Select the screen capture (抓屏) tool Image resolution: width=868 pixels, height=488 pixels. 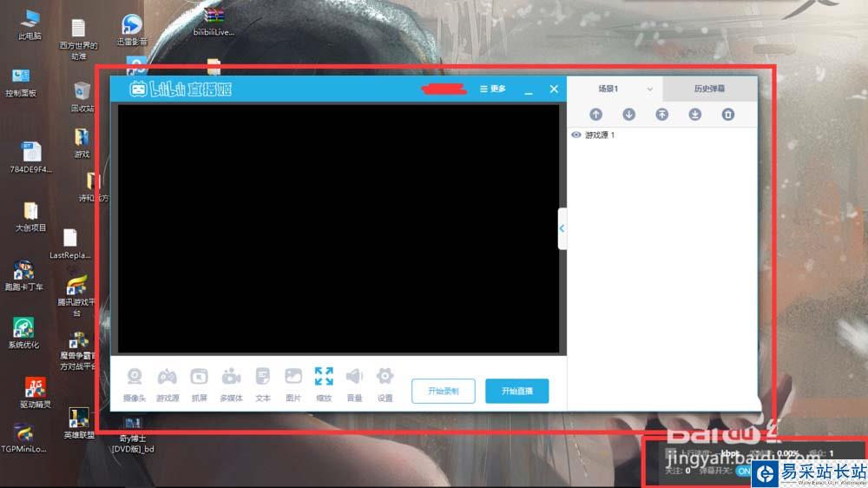200,385
